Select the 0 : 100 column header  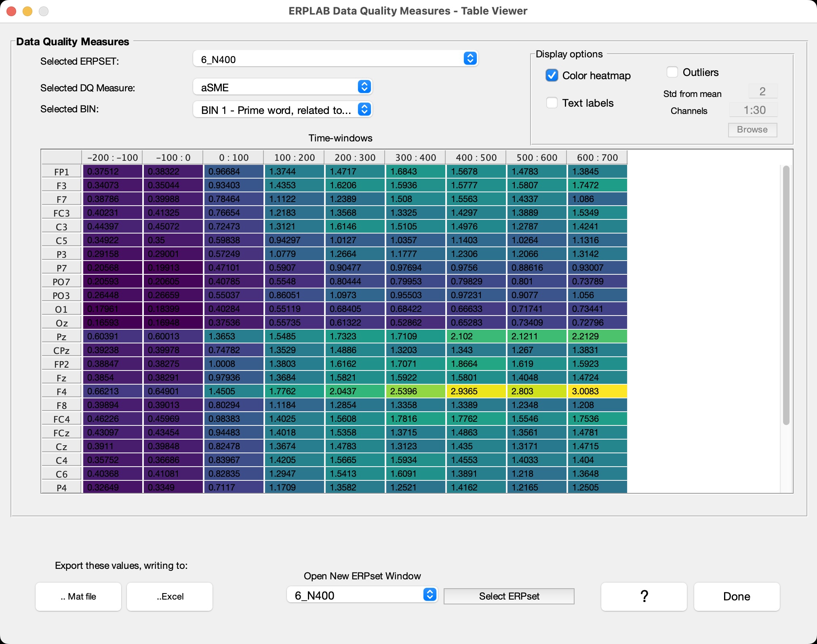234,158
